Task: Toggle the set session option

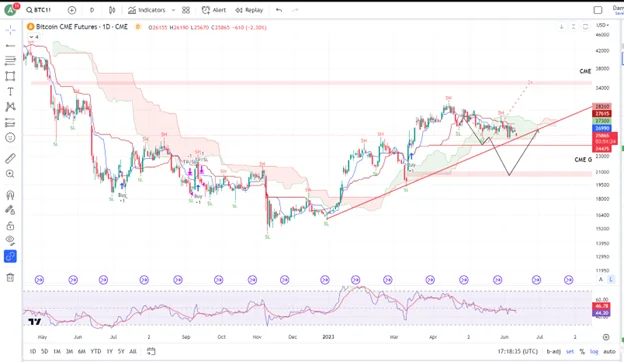Action: pyautogui.click(x=570, y=352)
